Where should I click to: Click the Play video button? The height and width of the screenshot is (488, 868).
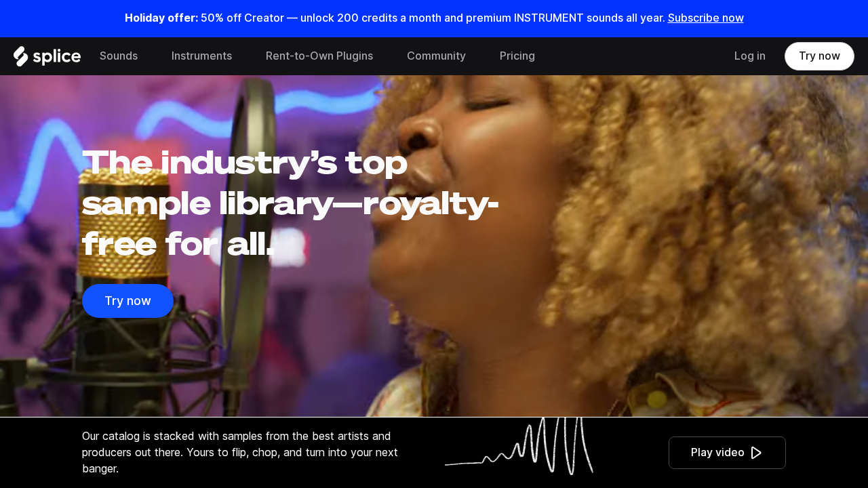(727, 453)
